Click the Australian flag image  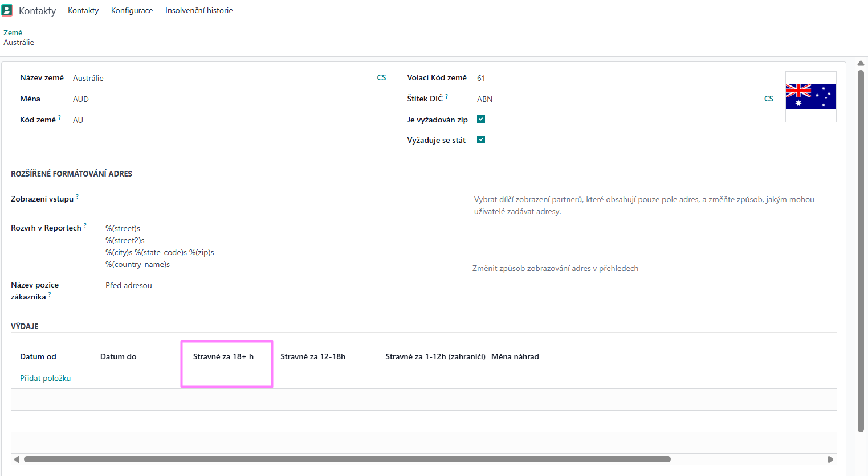click(811, 97)
